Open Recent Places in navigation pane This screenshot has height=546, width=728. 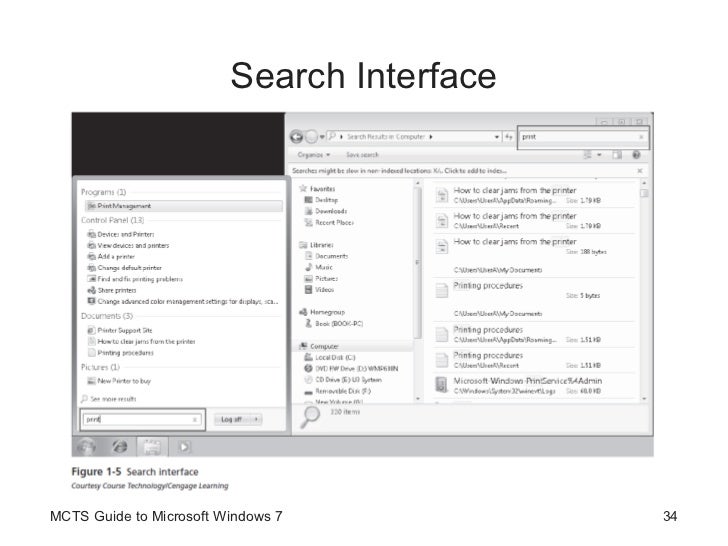click(329, 222)
